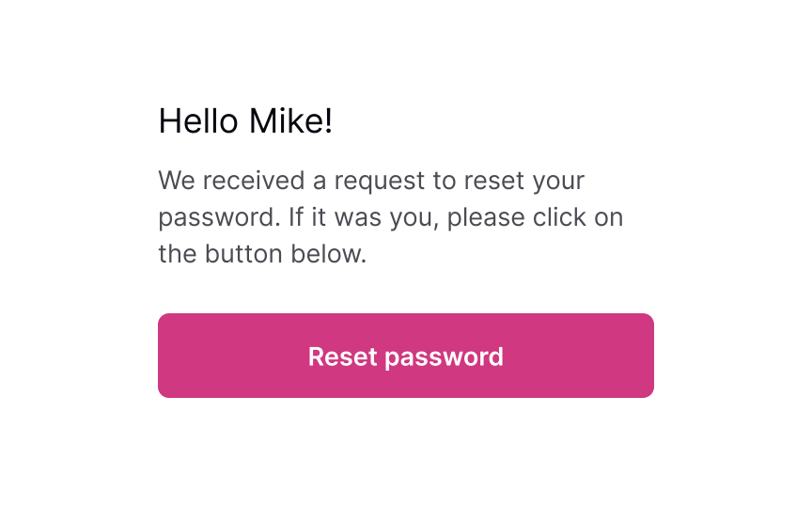Click the line "the button below."

pos(262,254)
